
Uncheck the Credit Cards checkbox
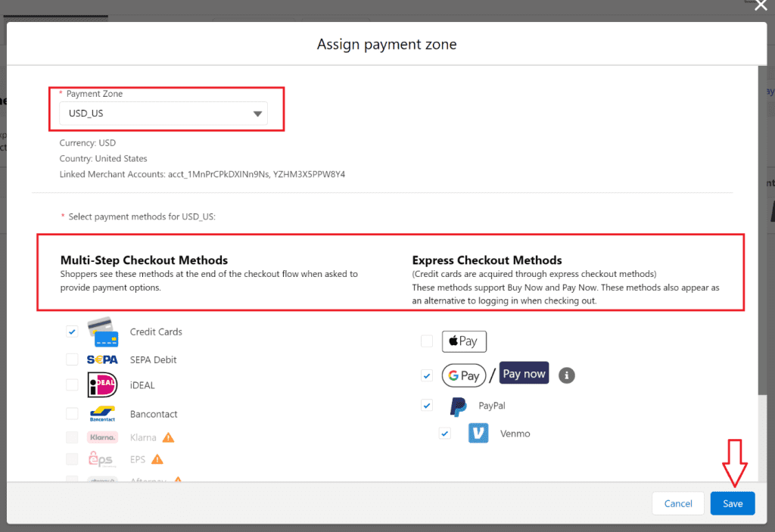(72, 331)
